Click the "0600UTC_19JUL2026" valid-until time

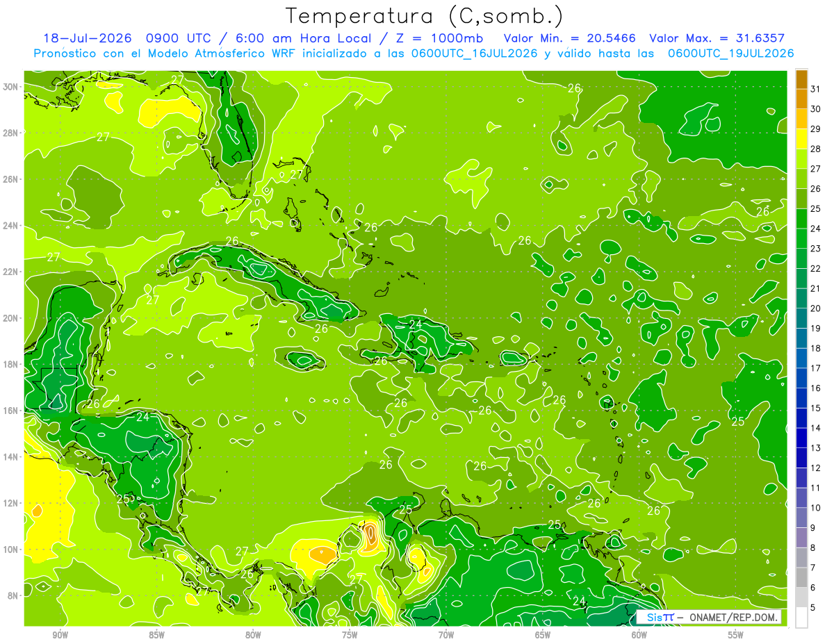pyautogui.click(x=730, y=53)
